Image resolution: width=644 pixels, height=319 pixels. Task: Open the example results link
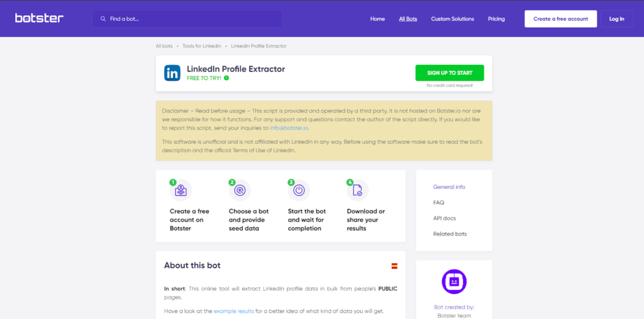[234, 311]
